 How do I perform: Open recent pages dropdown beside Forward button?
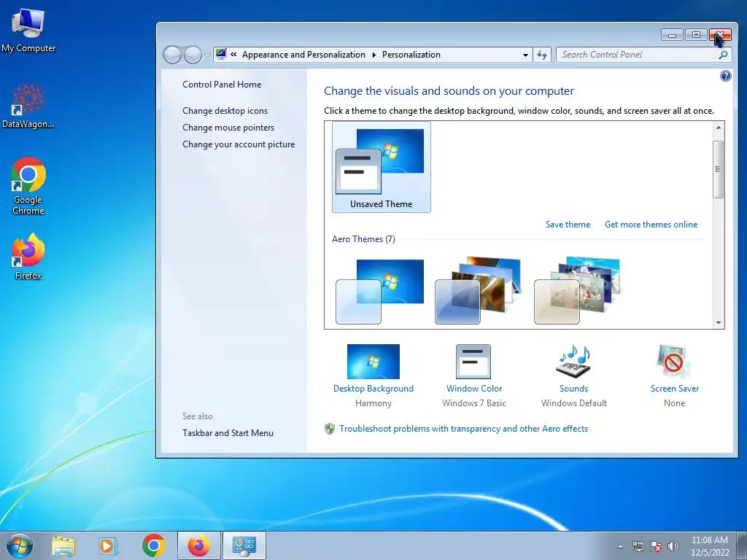207,55
